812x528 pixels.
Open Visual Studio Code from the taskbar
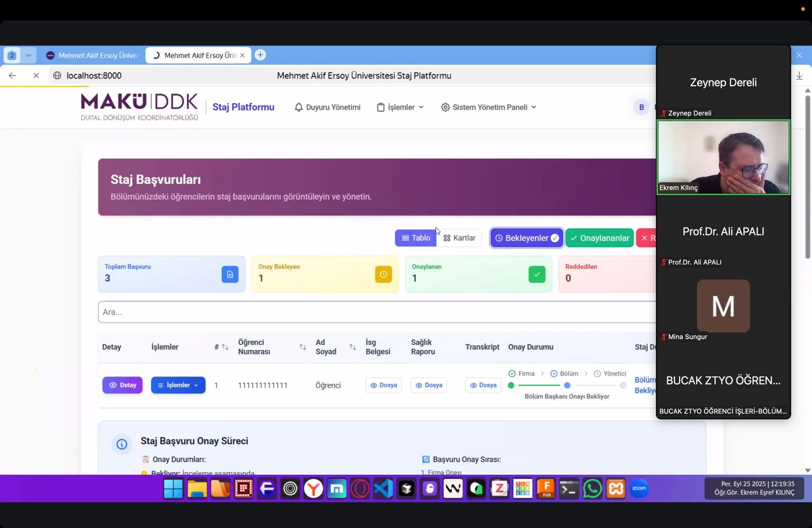pos(383,488)
